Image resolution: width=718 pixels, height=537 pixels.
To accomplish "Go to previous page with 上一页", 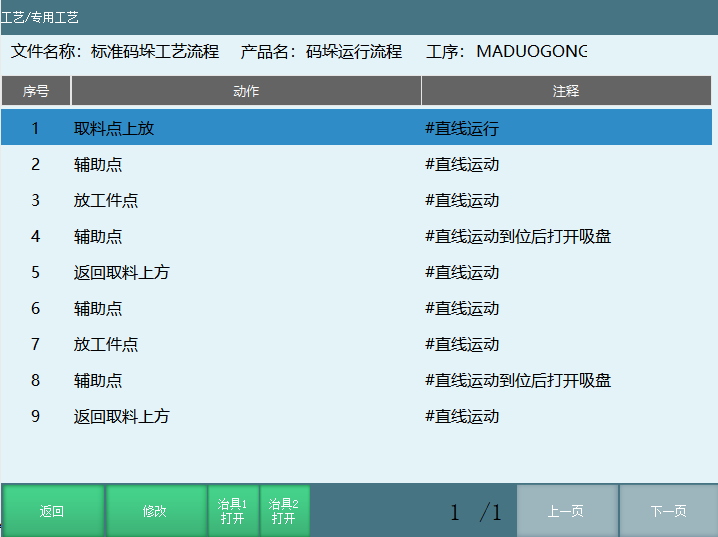I will click(566, 511).
